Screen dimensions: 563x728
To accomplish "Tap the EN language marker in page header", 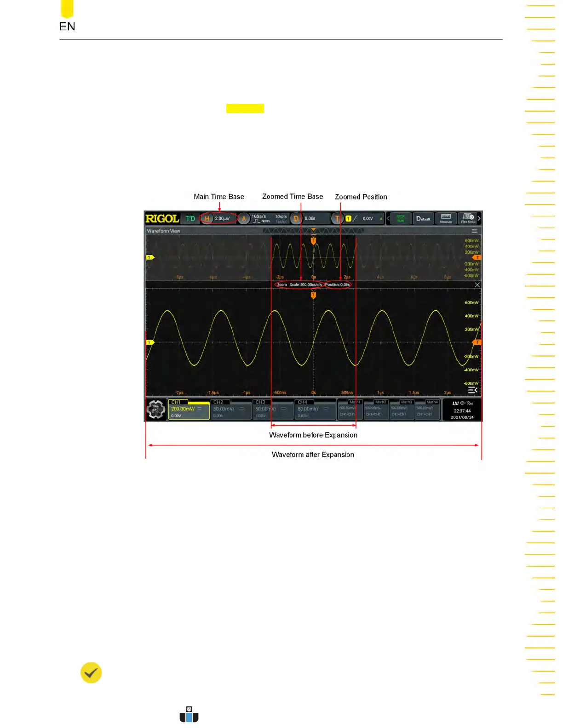I will point(67,26).
